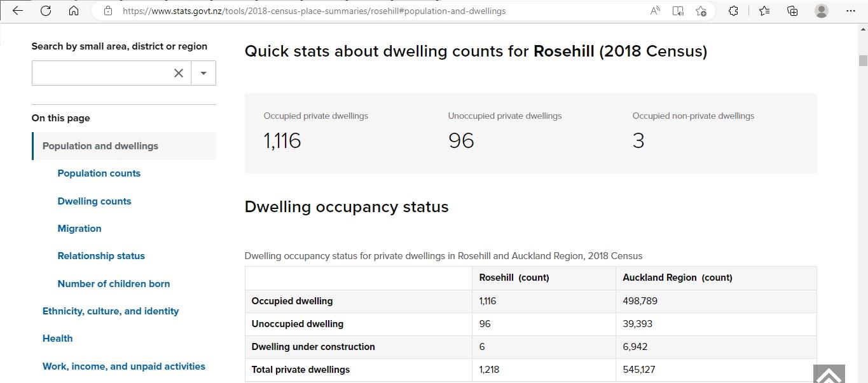Open browser extensions menu
Screen dimensions: 868x383
pyautogui.click(x=733, y=11)
